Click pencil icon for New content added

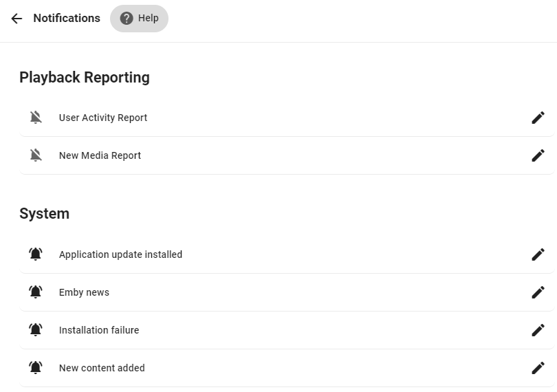click(538, 368)
